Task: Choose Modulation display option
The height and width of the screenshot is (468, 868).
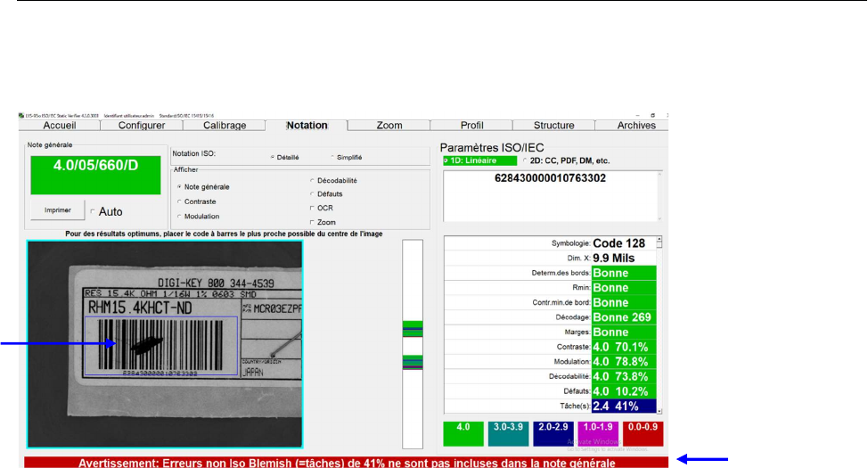Action: tap(179, 216)
